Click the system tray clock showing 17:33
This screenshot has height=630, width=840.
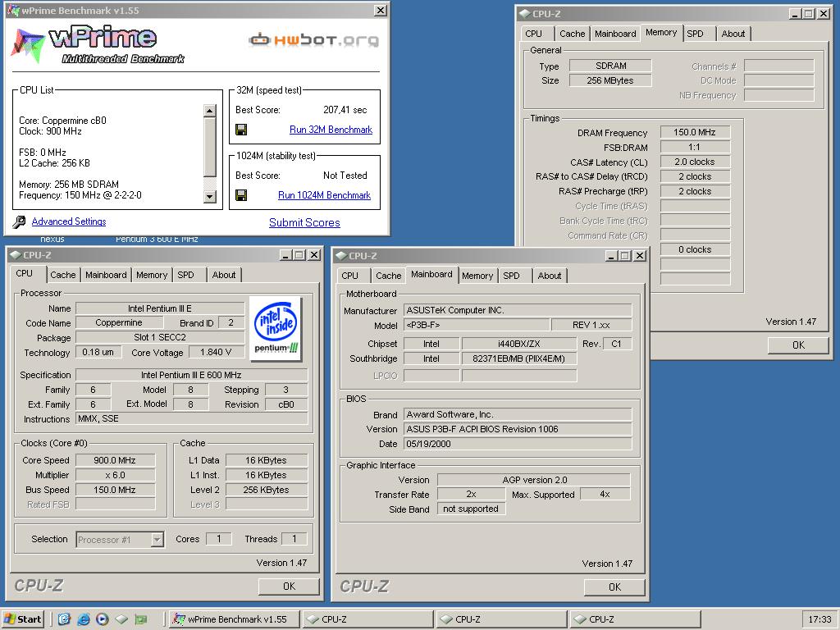[x=819, y=619]
